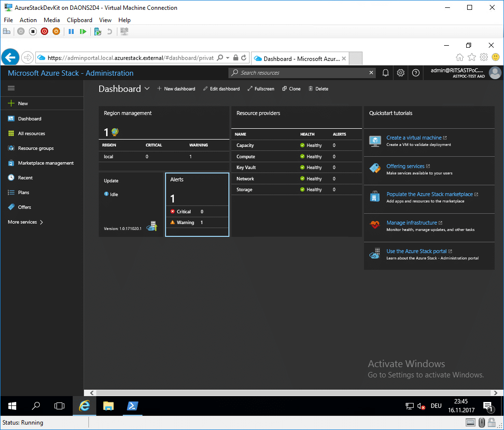
Task: Clone the current dashboard
Action: pos(291,89)
